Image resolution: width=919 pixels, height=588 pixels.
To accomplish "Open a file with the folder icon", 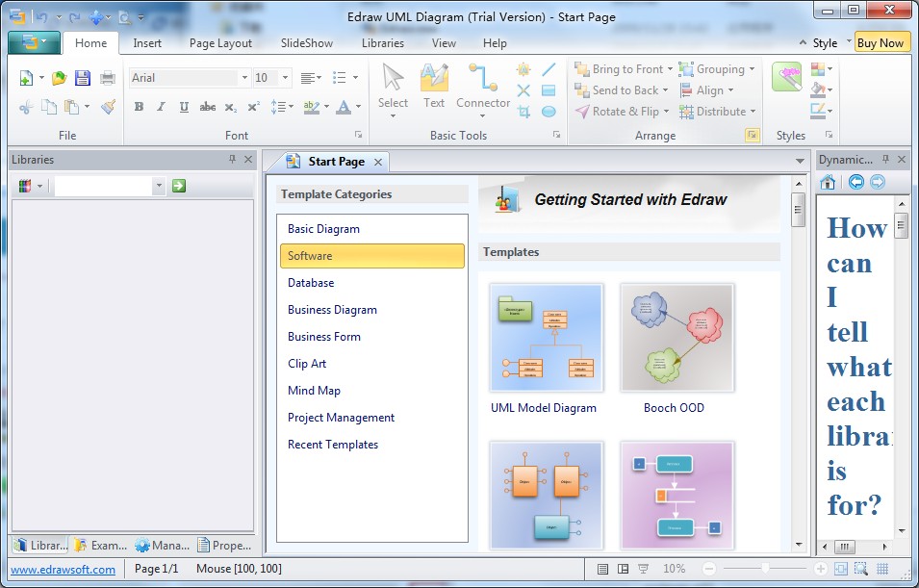I will [59, 78].
